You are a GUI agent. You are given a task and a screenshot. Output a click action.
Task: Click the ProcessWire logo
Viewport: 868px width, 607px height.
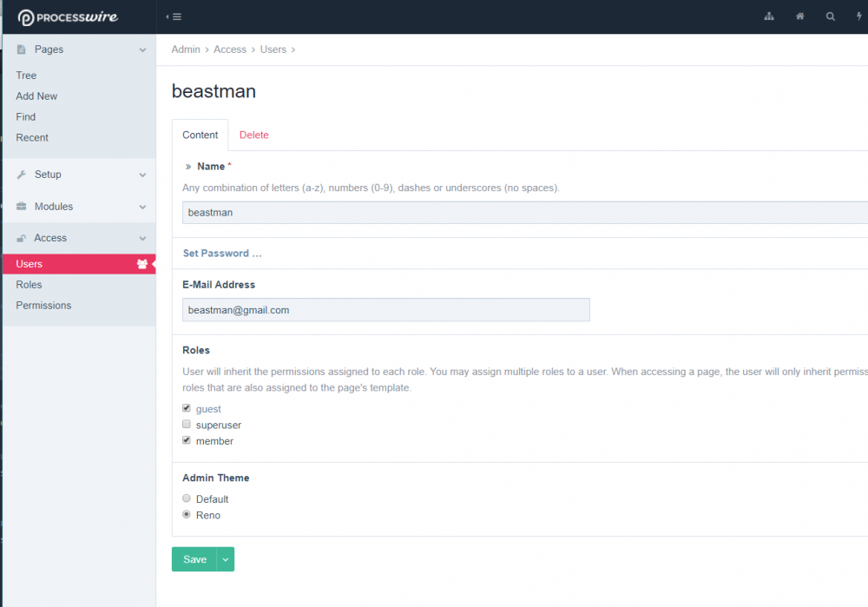pyautogui.click(x=68, y=17)
